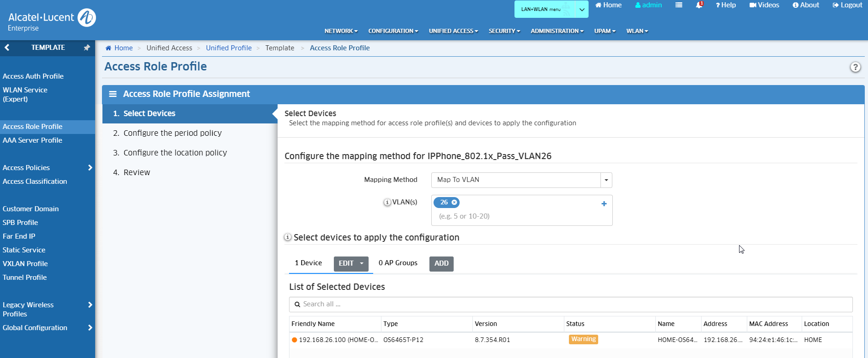Click the pin icon in Template sidebar
Screen dimensions: 868x358
(86, 48)
